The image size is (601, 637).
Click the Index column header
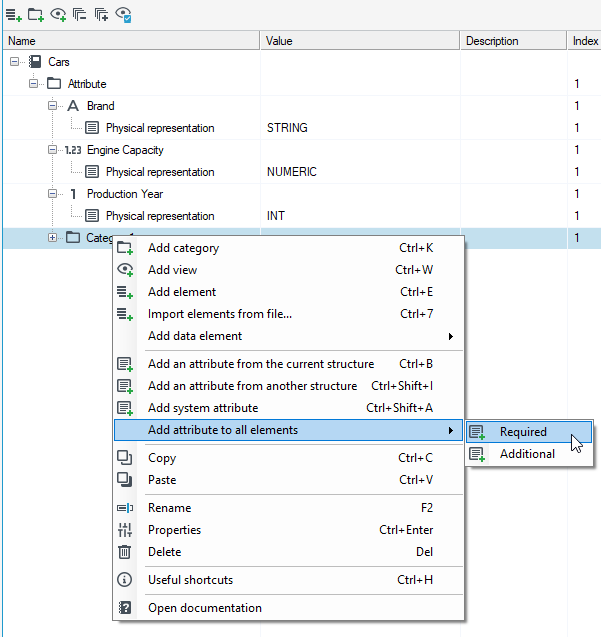(584, 41)
